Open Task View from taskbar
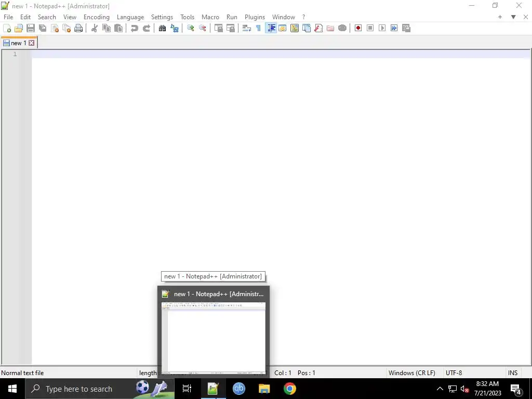 coord(187,389)
